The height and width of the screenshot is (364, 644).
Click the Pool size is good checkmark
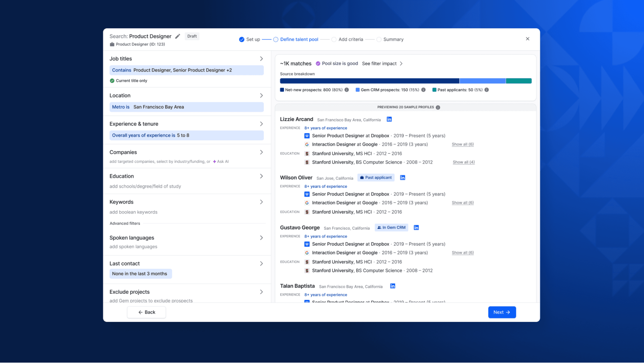(x=318, y=63)
